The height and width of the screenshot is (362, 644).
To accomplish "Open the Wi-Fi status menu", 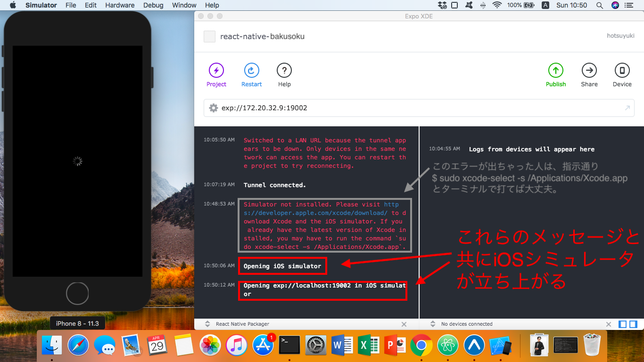I will pyautogui.click(x=497, y=5).
